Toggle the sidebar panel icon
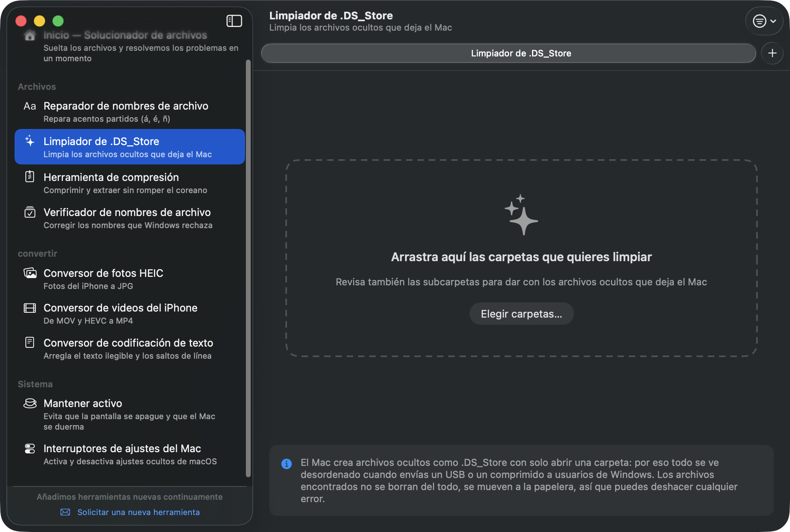790x532 pixels. 234,21
